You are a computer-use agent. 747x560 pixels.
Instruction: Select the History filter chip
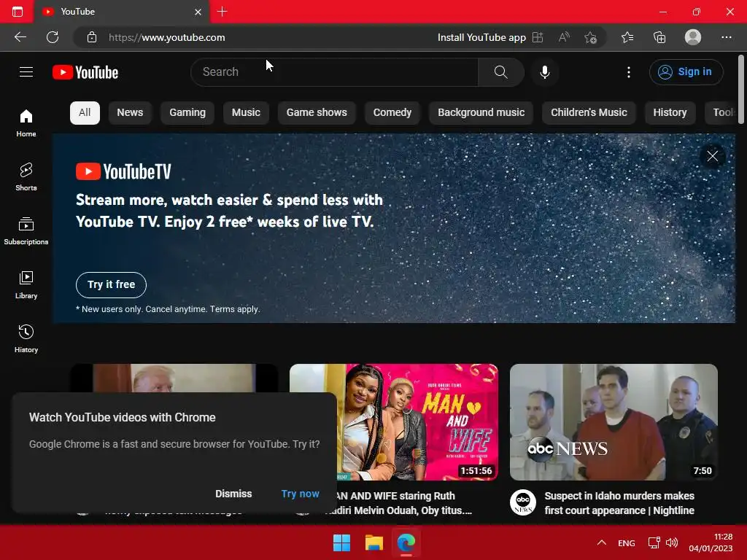pyautogui.click(x=670, y=112)
